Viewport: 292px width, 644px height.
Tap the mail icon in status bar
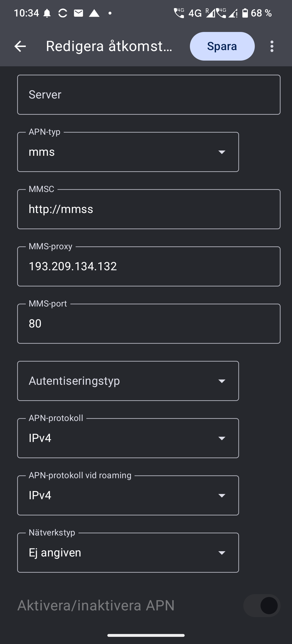(x=78, y=13)
